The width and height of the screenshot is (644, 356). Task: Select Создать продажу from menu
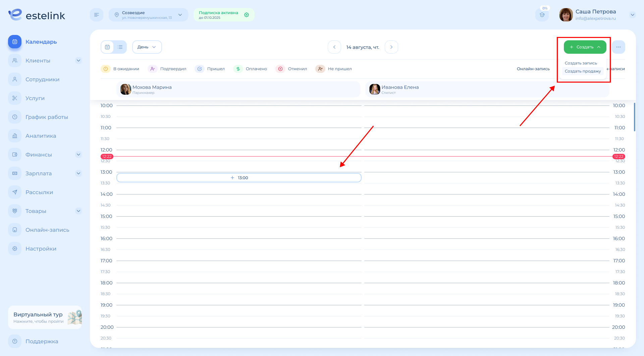[583, 71]
